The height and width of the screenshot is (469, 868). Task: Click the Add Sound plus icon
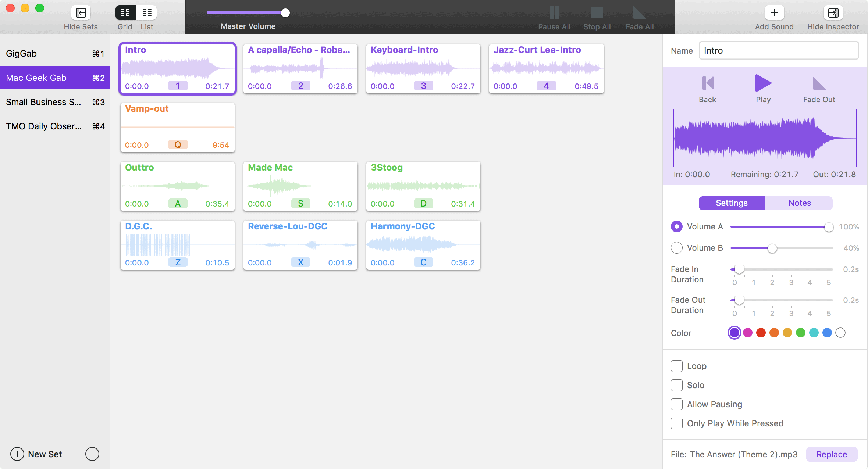pos(774,13)
